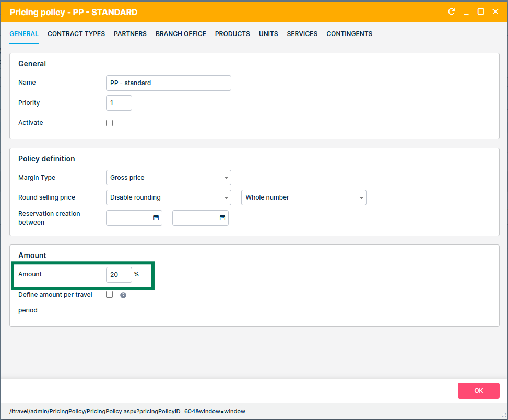Image resolution: width=508 pixels, height=420 pixels.
Task: Close the Pricing policy dialog
Action: coord(495,11)
